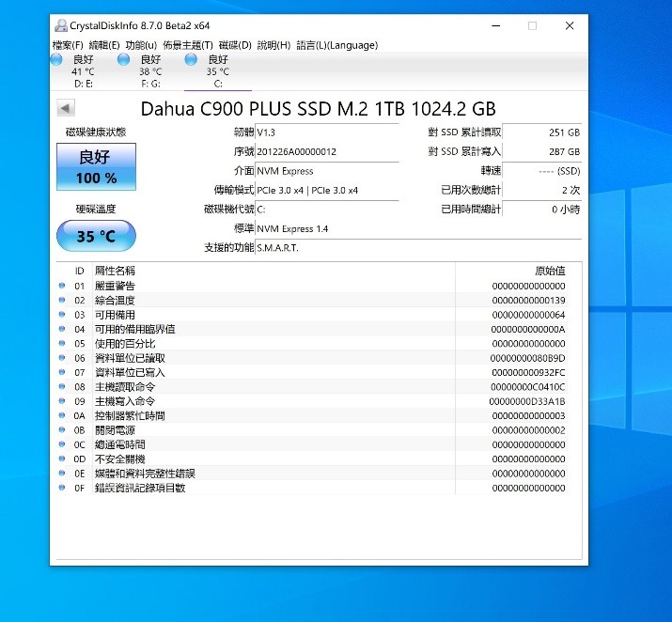The width and height of the screenshot is (672, 622).
Task: Select attribute row 03 可用備用
Action: coord(313,315)
